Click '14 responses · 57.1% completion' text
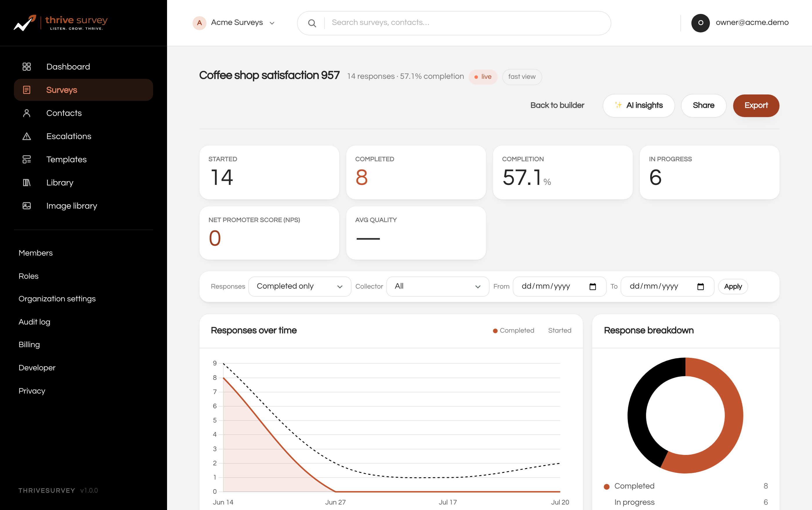812x510 pixels. point(405,76)
